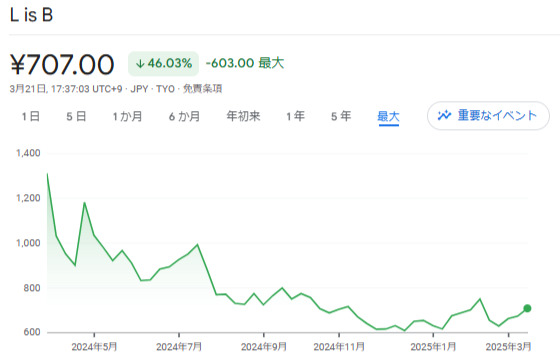560x360 pixels.
Task: Click the -603.00 最大 change text
Action: (245, 63)
